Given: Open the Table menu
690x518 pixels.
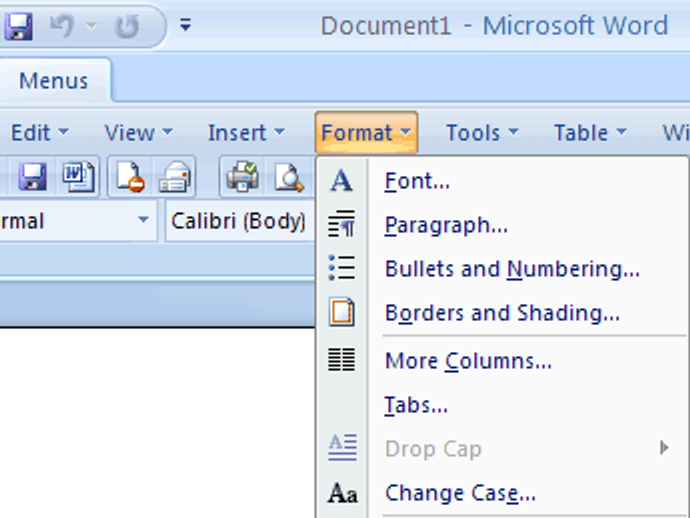Looking at the screenshot, I should point(590,132).
